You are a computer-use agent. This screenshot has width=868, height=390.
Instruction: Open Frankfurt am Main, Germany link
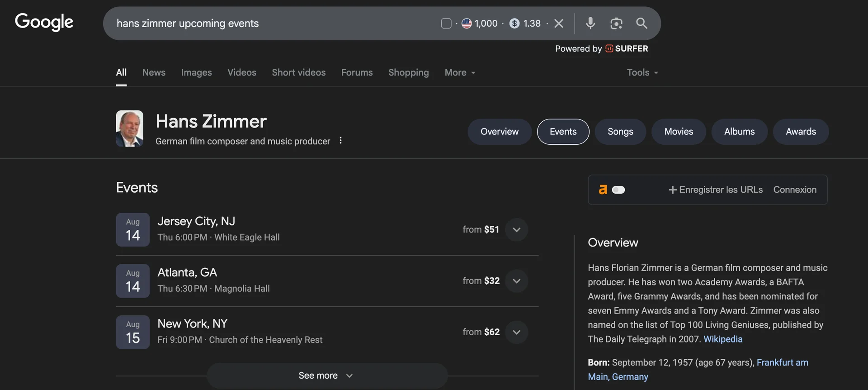pos(698,370)
